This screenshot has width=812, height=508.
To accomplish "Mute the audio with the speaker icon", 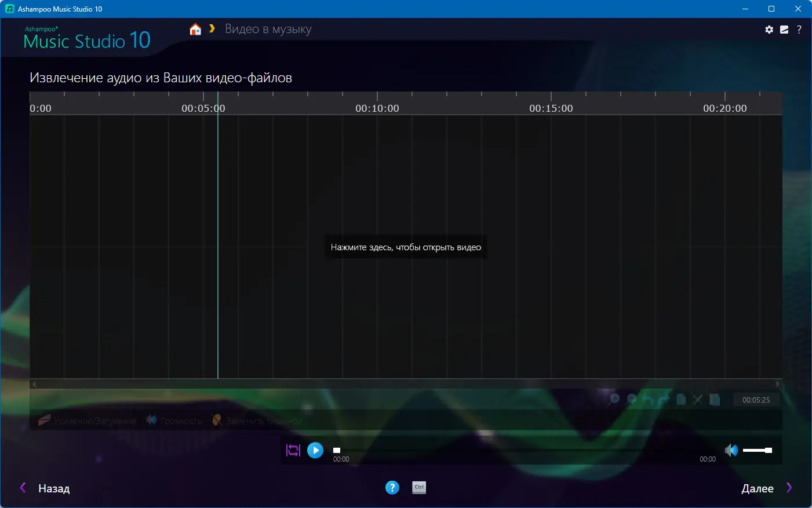I will tap(731, 450).
